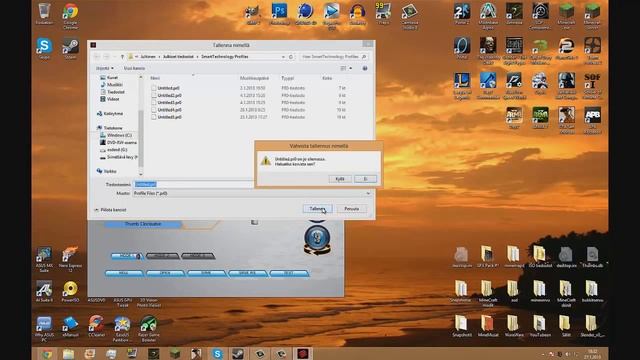Click the SmartTechnology Profiles search box

click(x=334, y=57)
